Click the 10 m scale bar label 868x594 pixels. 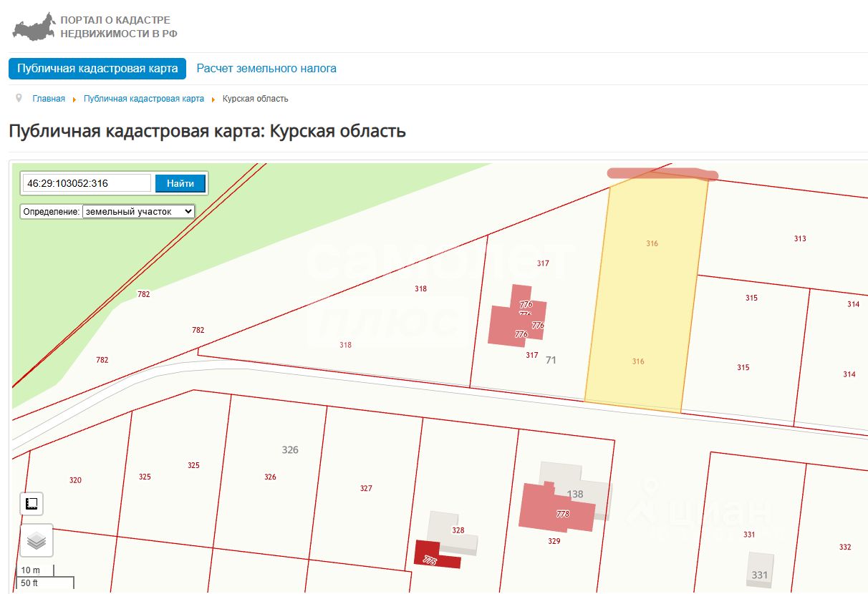click(31, 570)
